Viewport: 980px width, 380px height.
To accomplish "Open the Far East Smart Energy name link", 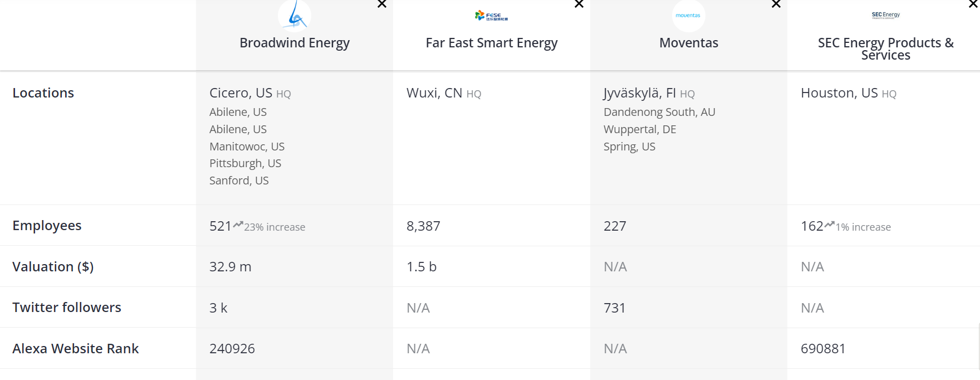I will [492, 43].
